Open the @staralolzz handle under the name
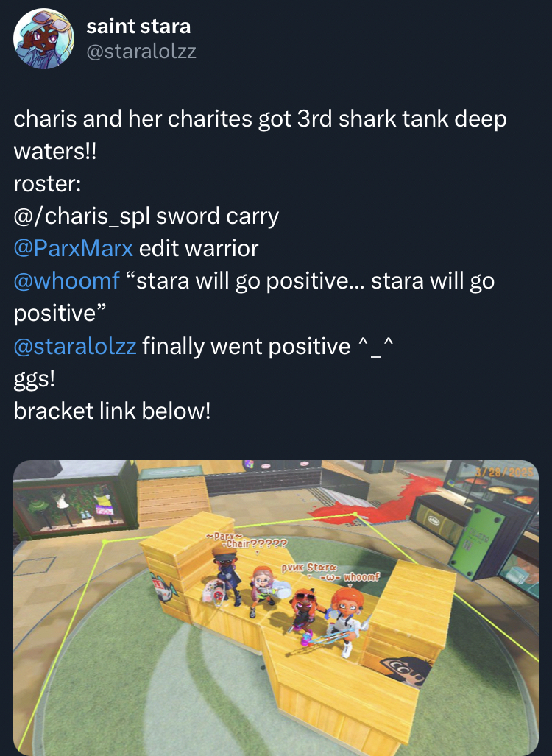Screen dimensions: 552x756 (141, 51)
